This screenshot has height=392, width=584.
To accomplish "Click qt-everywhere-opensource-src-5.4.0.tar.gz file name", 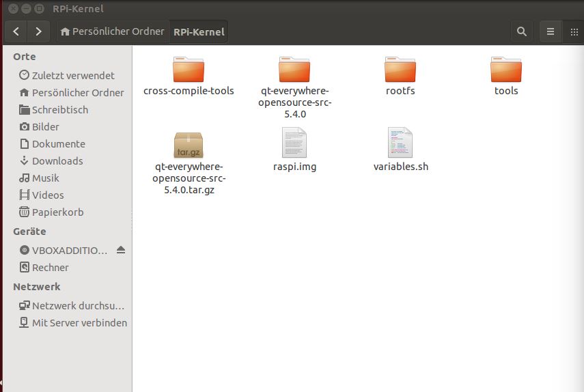I will point(189,178).
